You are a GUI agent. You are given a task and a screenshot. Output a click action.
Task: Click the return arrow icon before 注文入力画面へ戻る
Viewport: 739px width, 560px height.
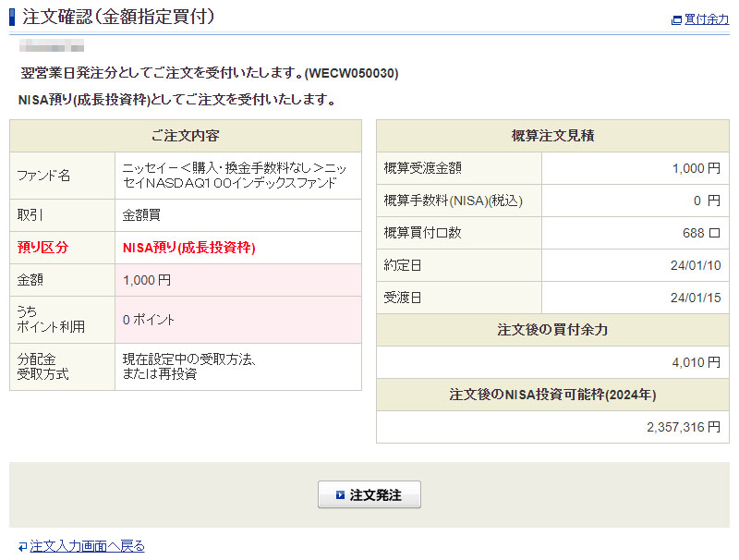click(x=22, y=546)
